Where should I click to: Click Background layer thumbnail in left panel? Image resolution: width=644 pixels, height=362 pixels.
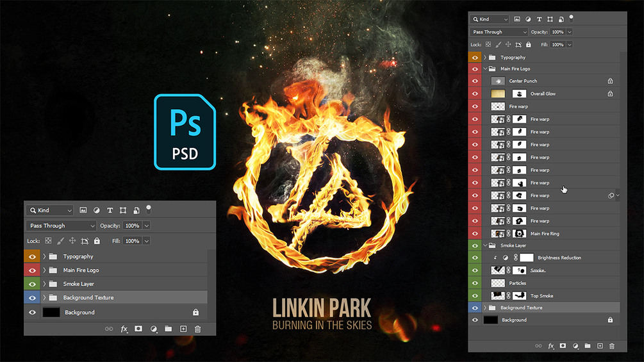[51, 312]
